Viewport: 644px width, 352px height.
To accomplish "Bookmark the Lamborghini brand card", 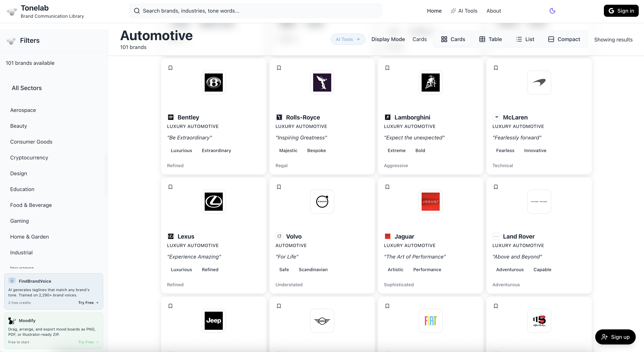I will click(388, 68).
